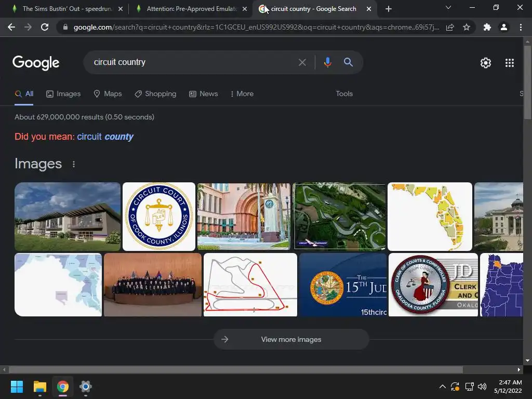Viewport: 532px width, 399px height.
Task: Click the Chrome taskbar icon
Action: click(x=63, y=387)
